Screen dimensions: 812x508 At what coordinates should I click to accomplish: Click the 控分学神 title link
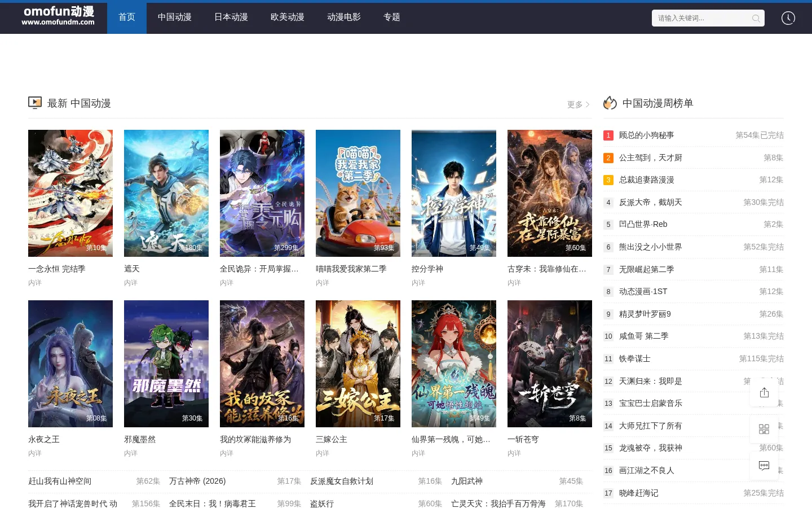(x=427, y=269)
